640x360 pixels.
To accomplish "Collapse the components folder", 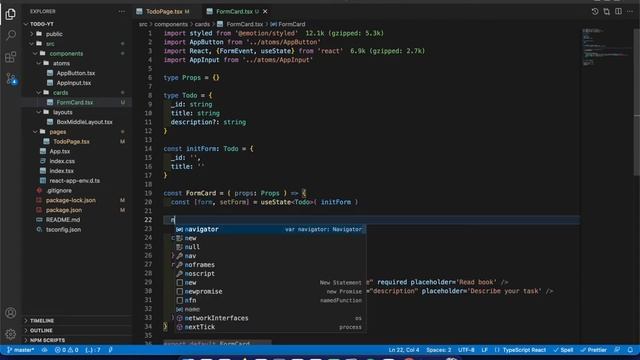I will 66,53.
